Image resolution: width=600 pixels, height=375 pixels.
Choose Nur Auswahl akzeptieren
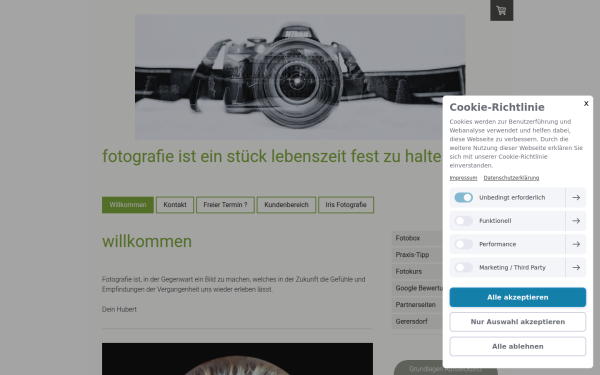pos(518,322)
